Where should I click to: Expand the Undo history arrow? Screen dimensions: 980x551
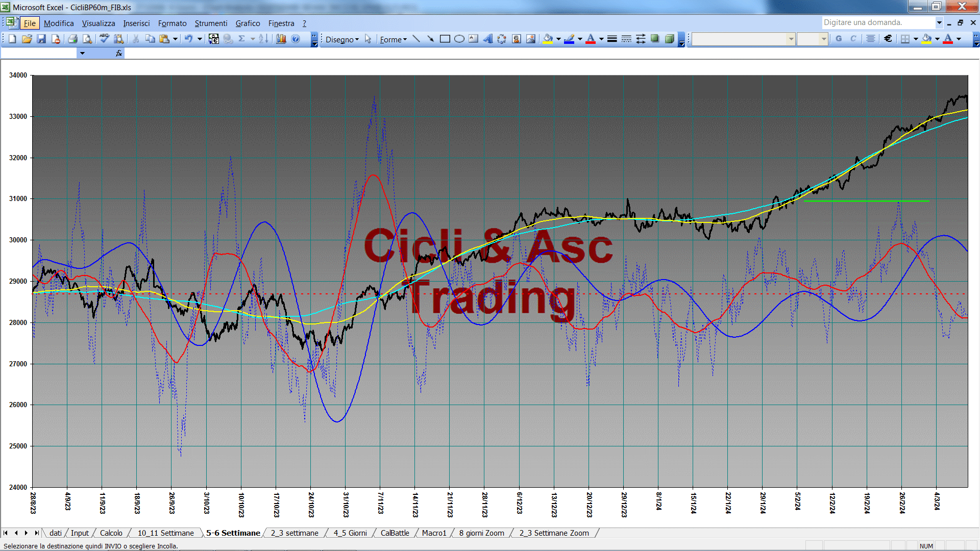click(x=200, y=39)
